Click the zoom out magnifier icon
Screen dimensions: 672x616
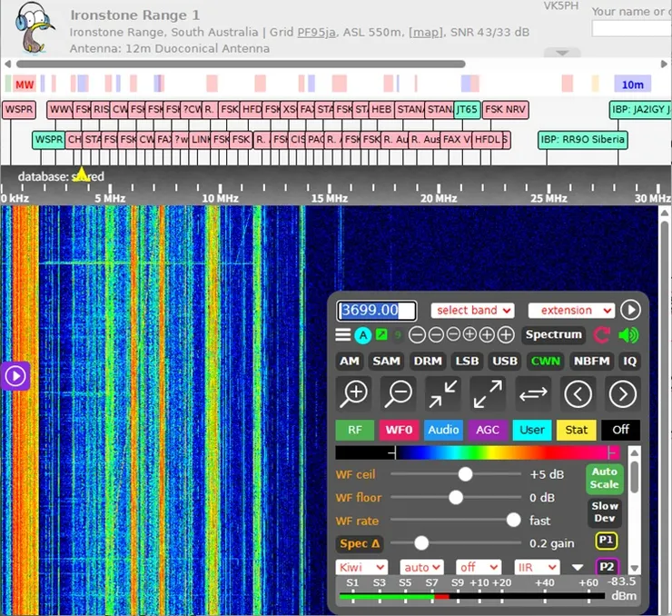pyautogui.click(x=399, y=393)
